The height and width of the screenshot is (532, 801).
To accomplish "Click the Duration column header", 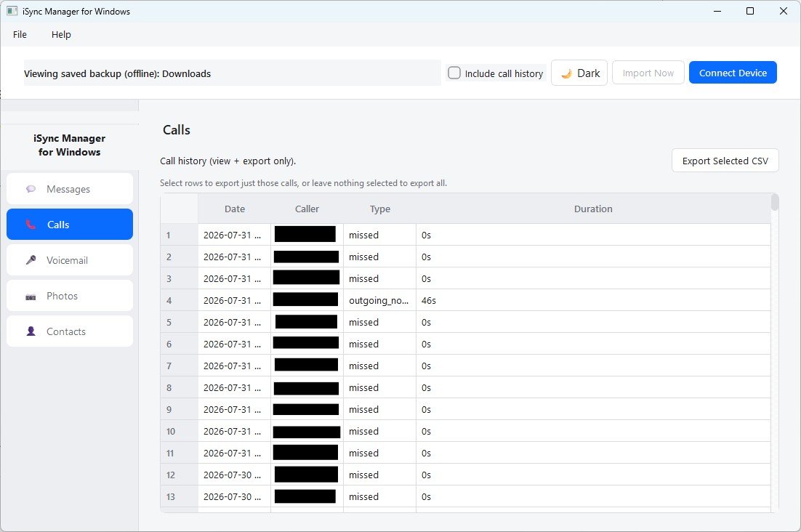I will coord(593,209).
